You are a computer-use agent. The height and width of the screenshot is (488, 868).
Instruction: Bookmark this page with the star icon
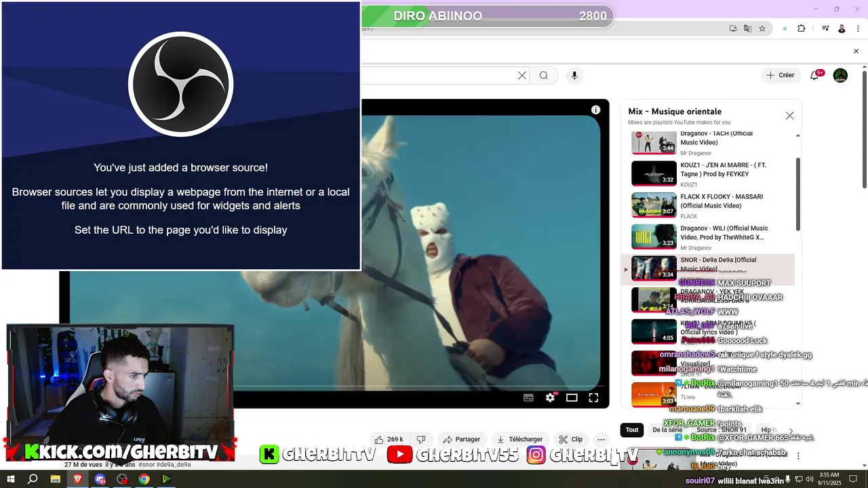762,28
